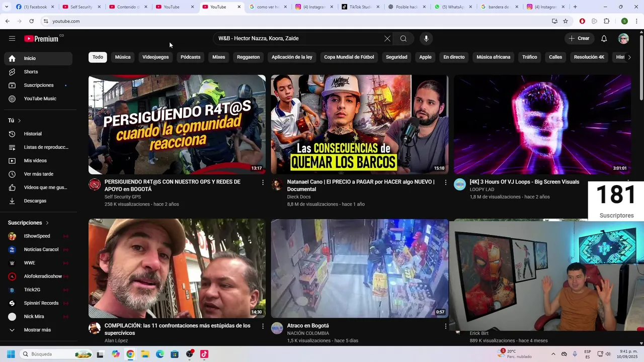Open the account avatar menu
The image size is (644, 362).
click(623, 39)
